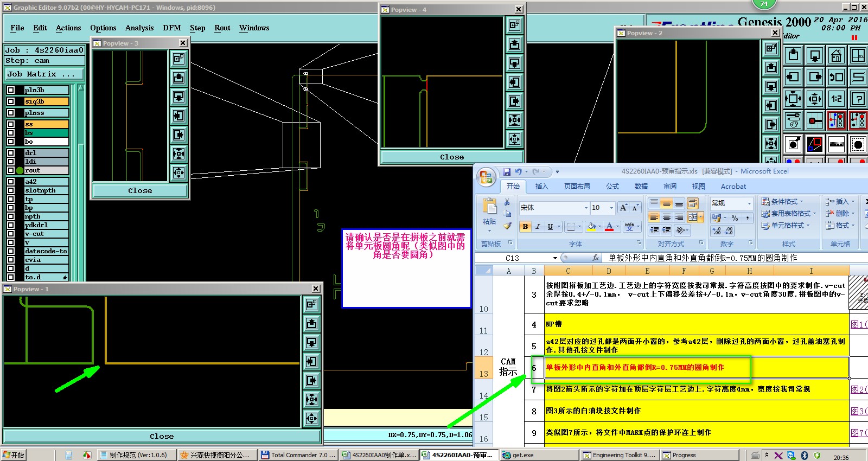Viewport: 868px width, 461px height.
Task: Click the question mark help icon
Action: (858, 98)
